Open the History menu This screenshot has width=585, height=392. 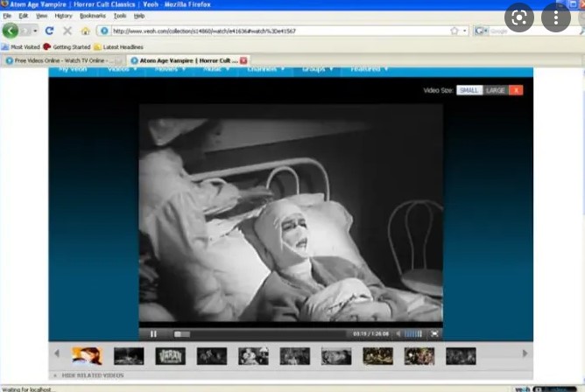coord(63,16)
